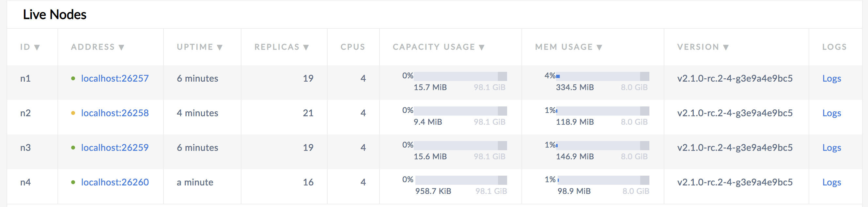The image size is (868, 207).
Task: Click the Version column sort arrow
Action: click(726, 48)
